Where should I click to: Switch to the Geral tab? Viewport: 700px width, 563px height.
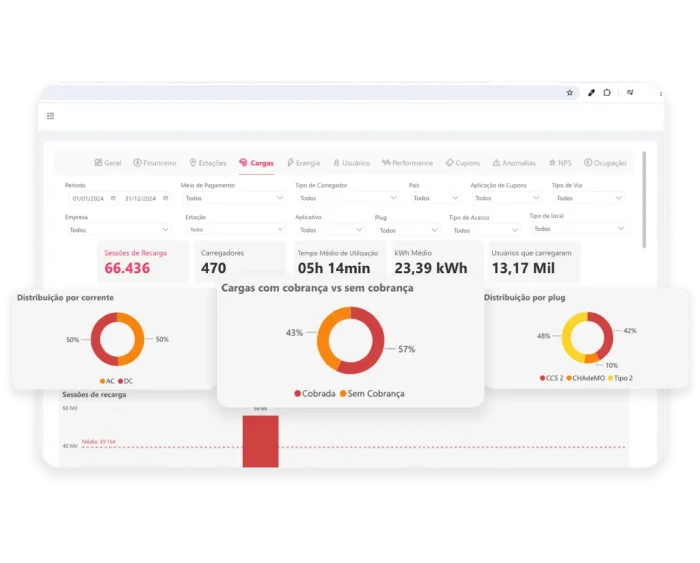click(x=108, y=163)
